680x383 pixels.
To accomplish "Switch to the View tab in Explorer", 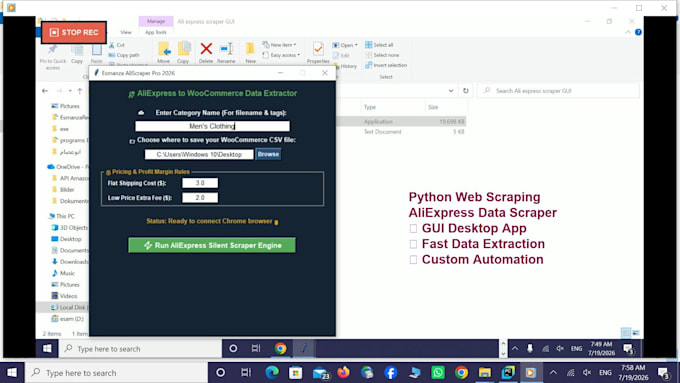I will click(126, 32).
